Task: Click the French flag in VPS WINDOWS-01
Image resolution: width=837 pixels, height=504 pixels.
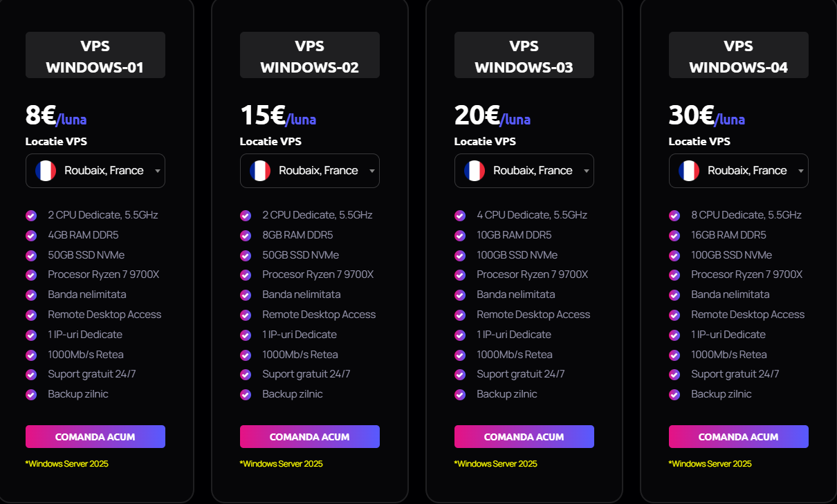Action: (46, 171)
